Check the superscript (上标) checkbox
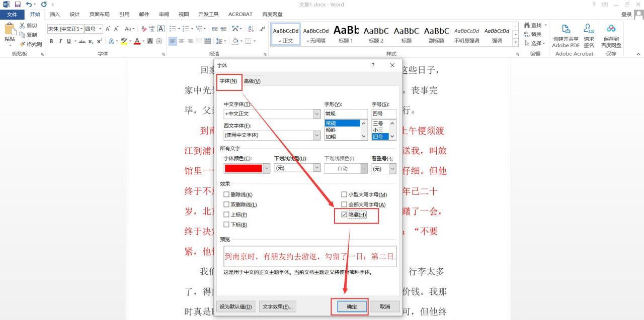Image resolution: width=644 pixels, height=320 pixels. click(x=226, y=215)
